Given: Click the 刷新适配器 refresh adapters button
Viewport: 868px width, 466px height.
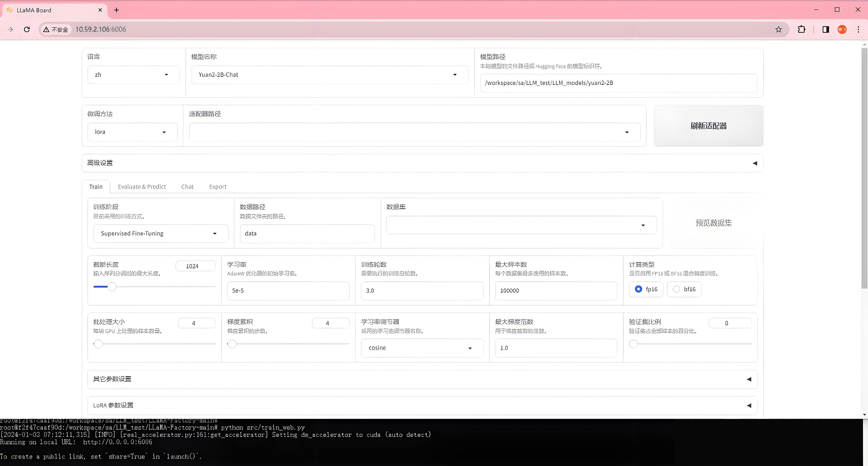Looking at the screenshot, I should coord(708,126).
